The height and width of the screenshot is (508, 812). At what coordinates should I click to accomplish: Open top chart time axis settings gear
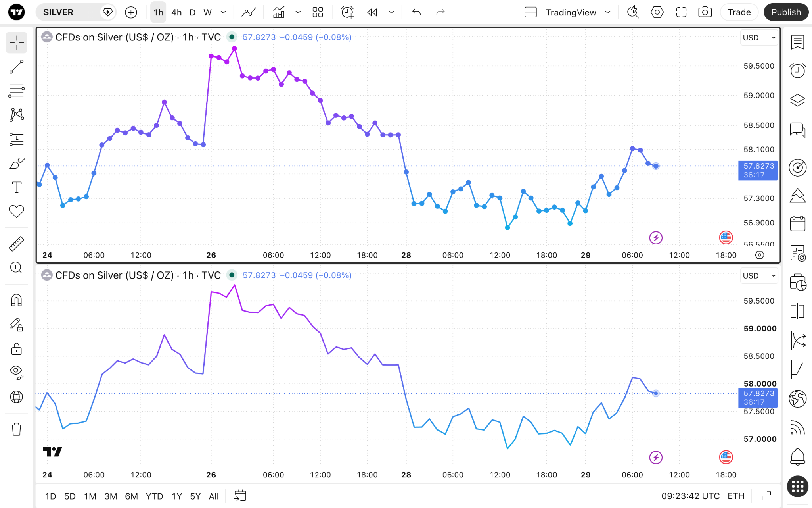[x=759, y=255]
